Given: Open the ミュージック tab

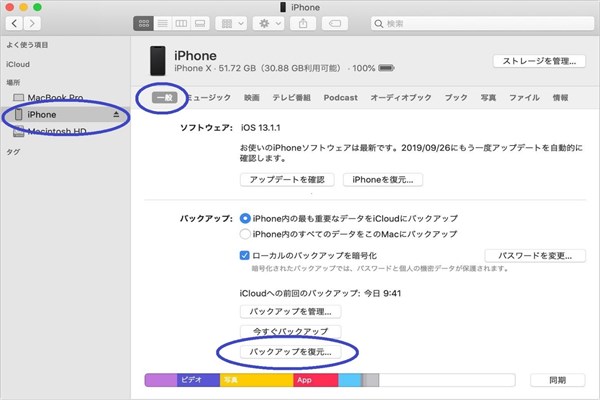Looking at the screenshot, I should (x=209, y=98).
